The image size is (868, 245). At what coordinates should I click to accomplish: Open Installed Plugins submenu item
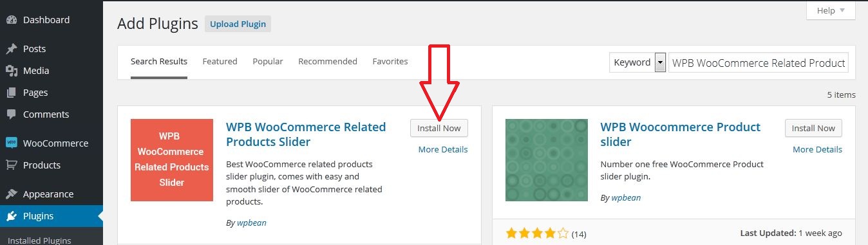pos(39,240)
